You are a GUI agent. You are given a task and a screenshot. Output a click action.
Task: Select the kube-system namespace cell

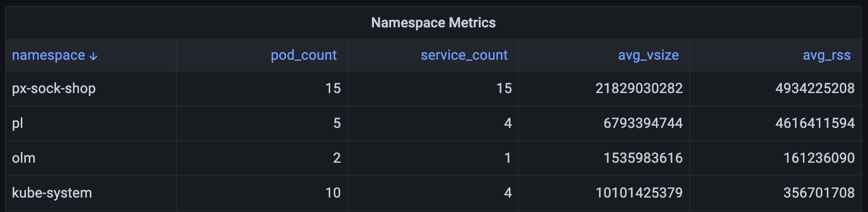point(52,193)
